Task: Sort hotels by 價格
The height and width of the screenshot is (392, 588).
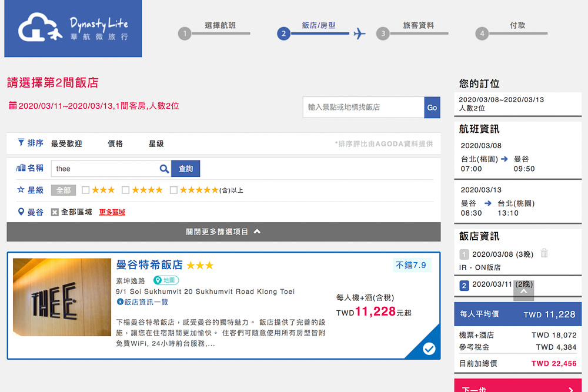Action: point(115,144)
